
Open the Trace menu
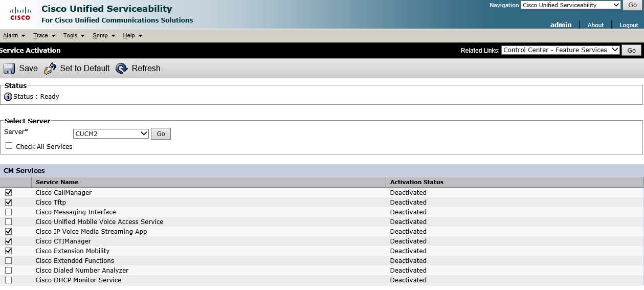click(x=44, y=35)
